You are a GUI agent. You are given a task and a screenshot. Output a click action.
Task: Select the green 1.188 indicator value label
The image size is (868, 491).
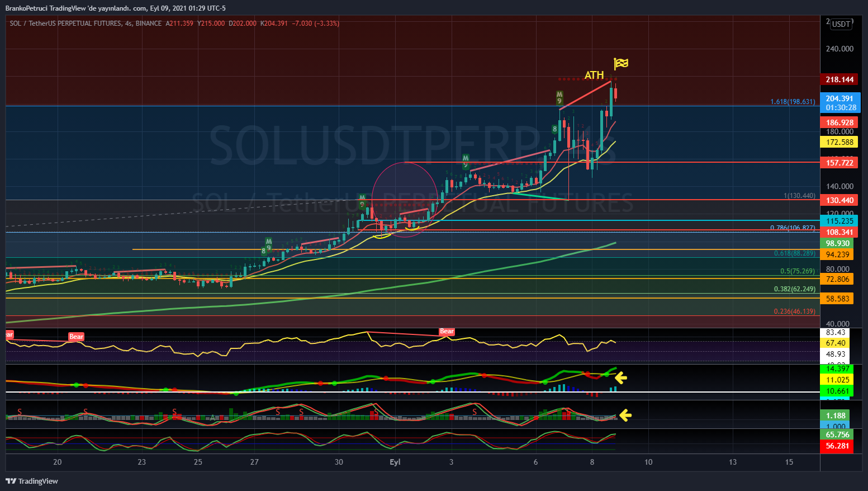(x=835, y=416)
